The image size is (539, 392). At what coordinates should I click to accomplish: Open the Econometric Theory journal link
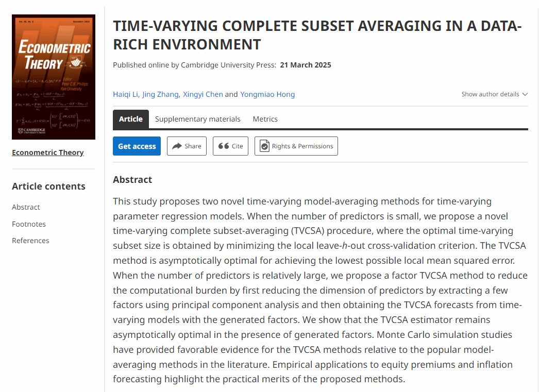48,152
